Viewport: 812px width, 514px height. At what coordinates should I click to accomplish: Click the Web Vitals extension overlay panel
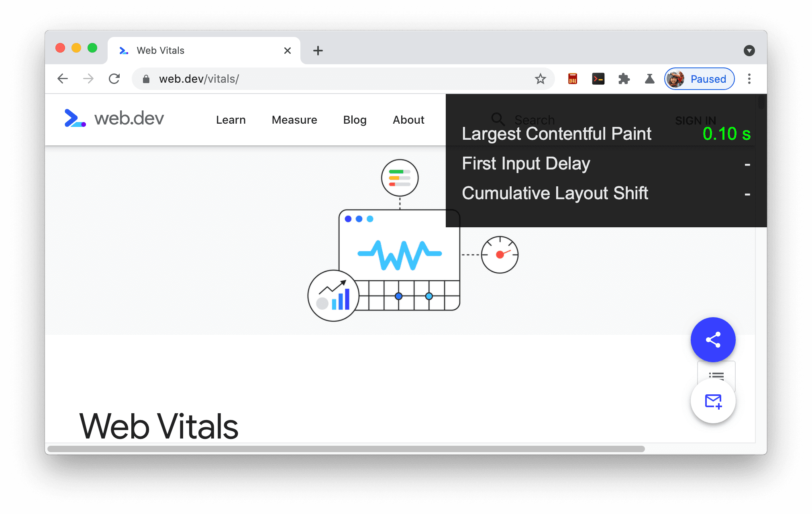604,163
